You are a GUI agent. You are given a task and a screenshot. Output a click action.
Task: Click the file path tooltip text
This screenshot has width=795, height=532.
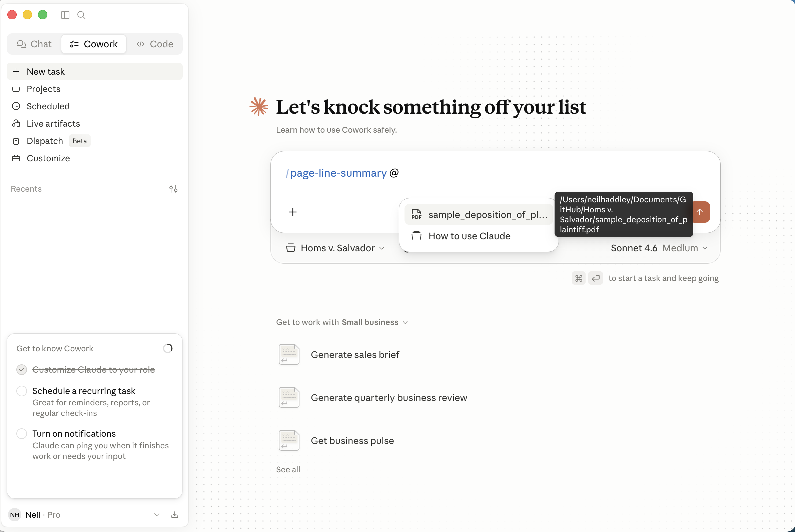(x=624, y=214)
